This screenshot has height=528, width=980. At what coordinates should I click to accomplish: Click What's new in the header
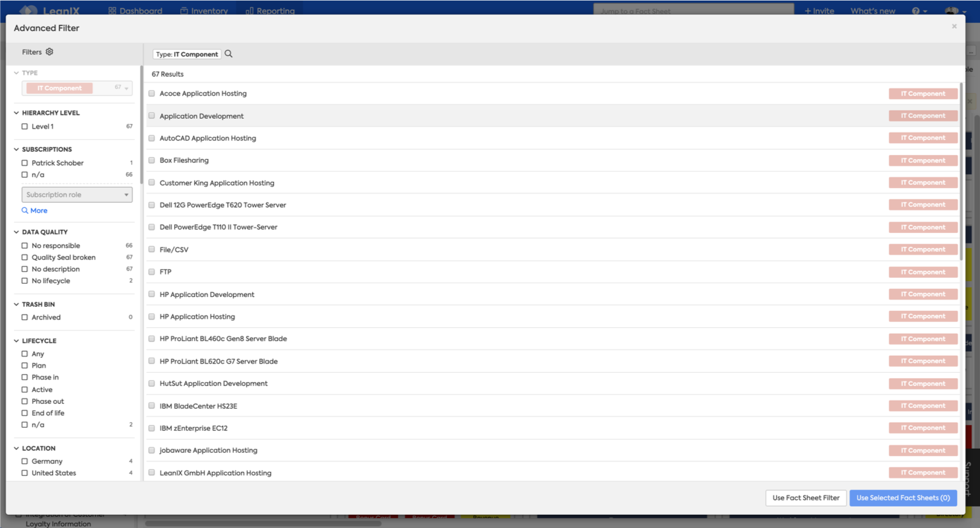click(x=872, y=11)
